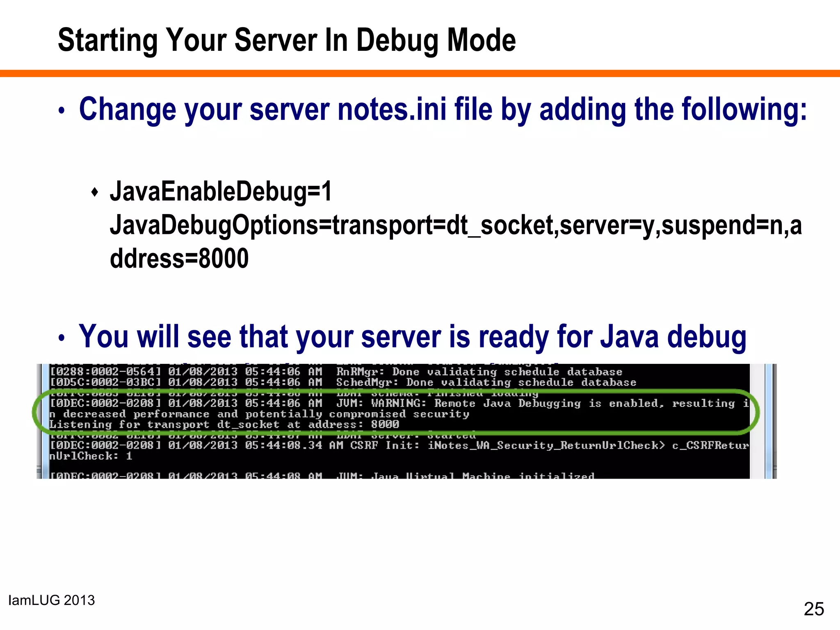Click the green highlight oval's left edge
The width and height of the screenshot is (840, 630).
tap(34, 413)
